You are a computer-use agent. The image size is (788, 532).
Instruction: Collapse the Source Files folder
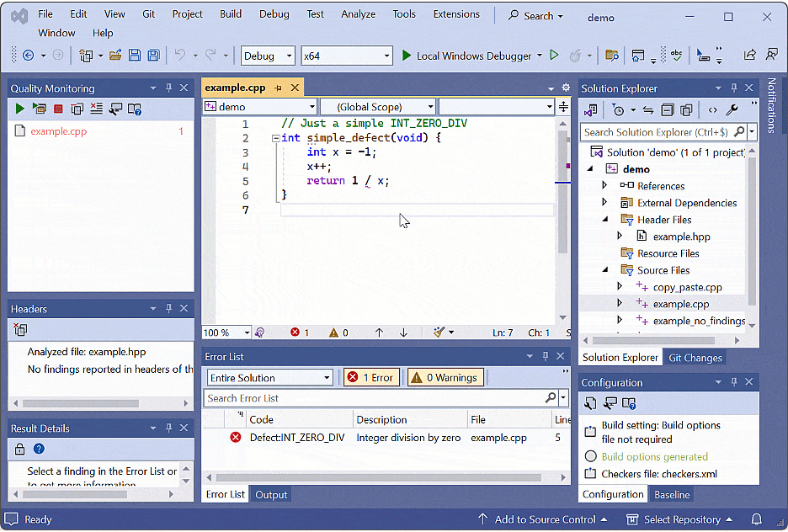[604, 269]
